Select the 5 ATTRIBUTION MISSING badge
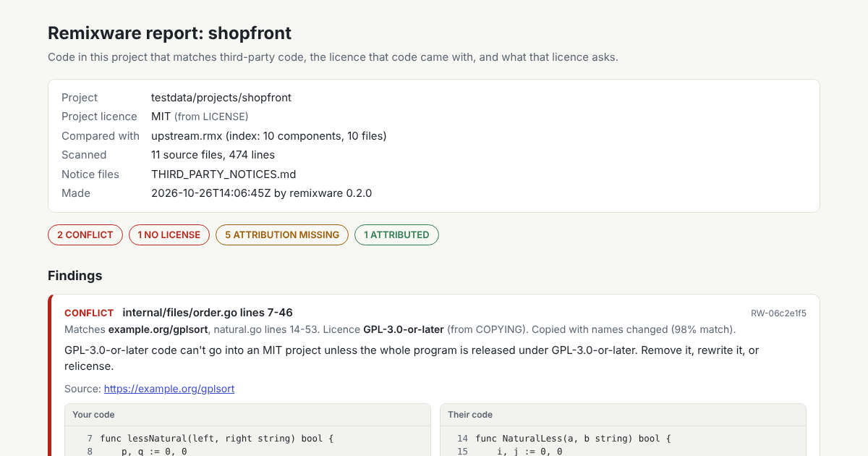Viewport: 868px width, 456px height. (282, 235)
